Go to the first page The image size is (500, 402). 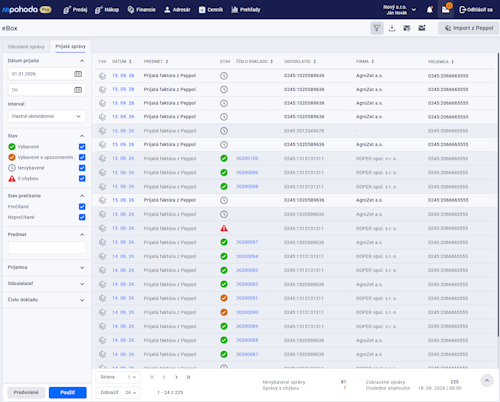tap(152, 377)
